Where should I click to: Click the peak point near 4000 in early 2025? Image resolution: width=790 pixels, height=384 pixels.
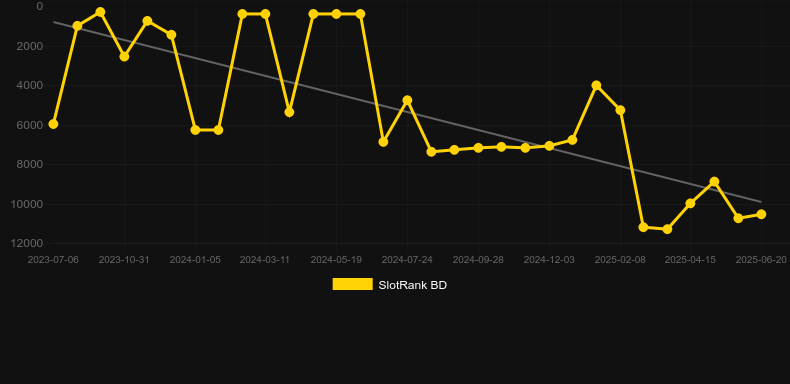click(x=597, y=85)
